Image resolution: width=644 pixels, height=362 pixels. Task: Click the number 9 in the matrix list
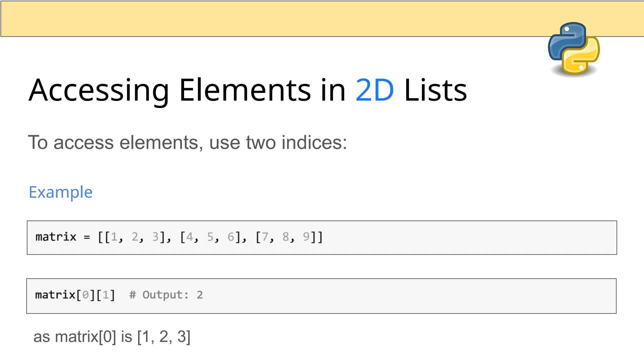[x=306, y=237]
